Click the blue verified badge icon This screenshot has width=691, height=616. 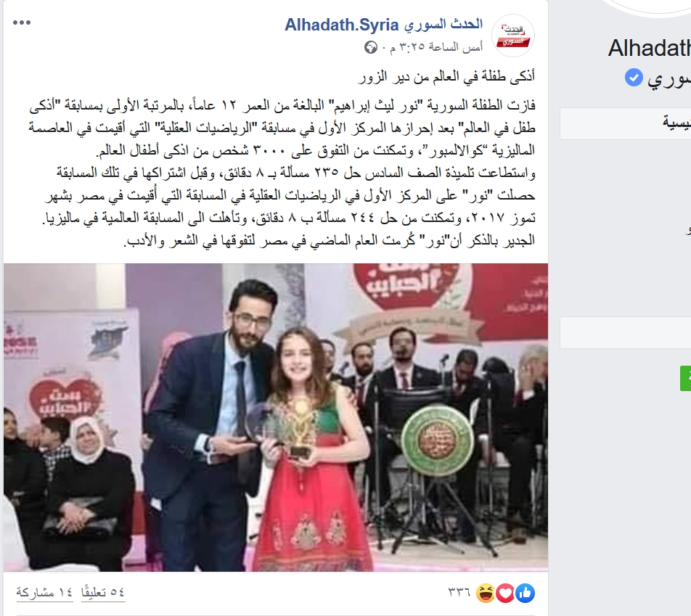coord(633,78)
